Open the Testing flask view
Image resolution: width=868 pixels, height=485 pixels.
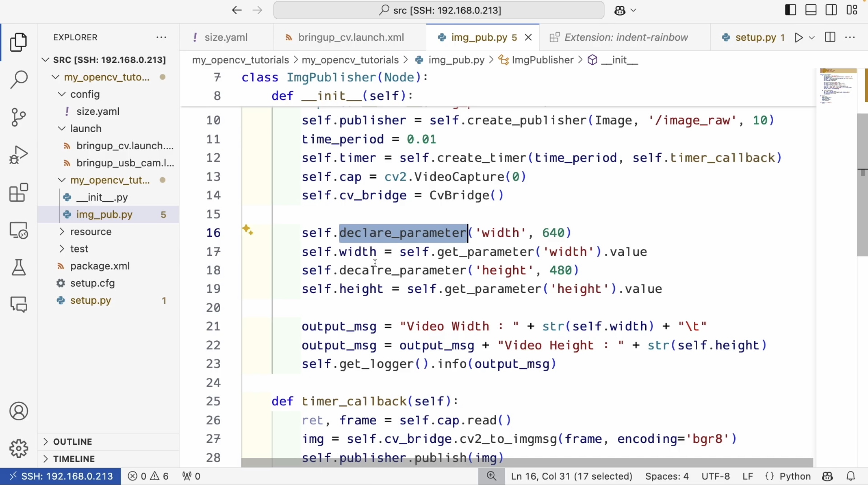click(x=19, y=267)
